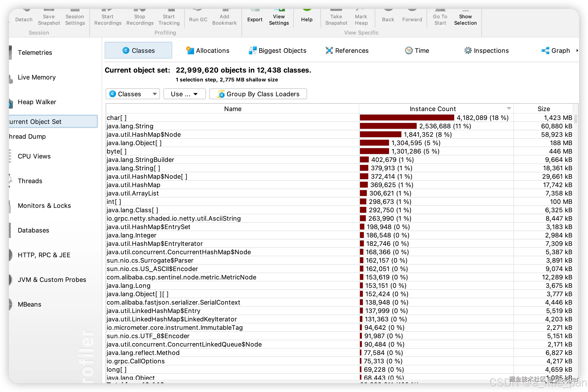
Task: Select micrometer ImmutableTag class row
Action: [x=339, y=328]
